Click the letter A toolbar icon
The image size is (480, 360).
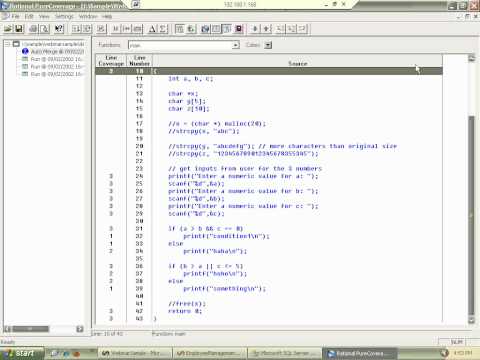click(x=152, y=29)
